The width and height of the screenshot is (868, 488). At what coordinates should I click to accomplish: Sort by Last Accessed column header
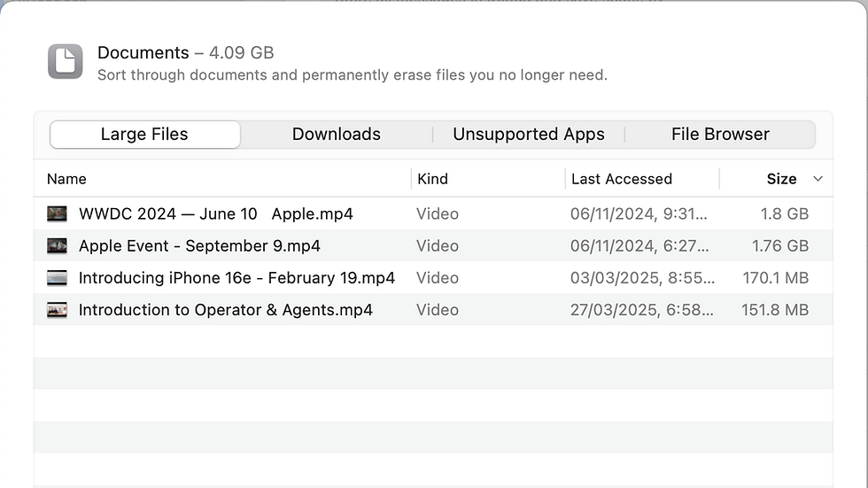[622, 179]
